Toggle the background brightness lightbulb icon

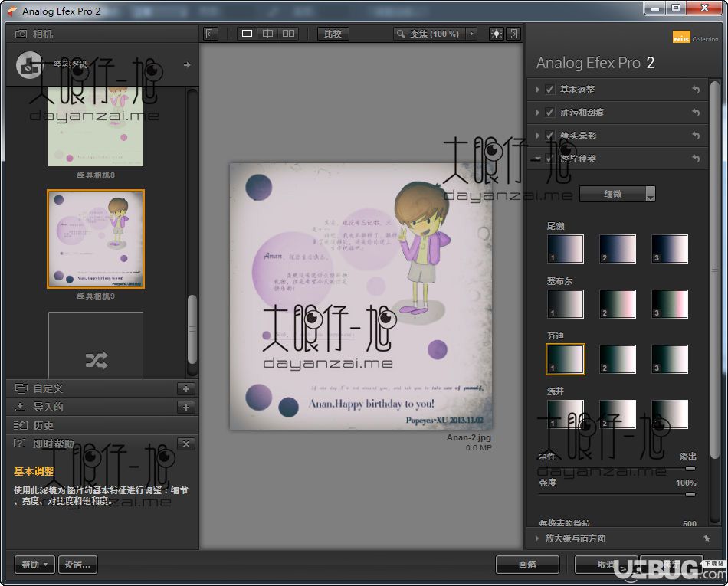click(x=497, y=34)
